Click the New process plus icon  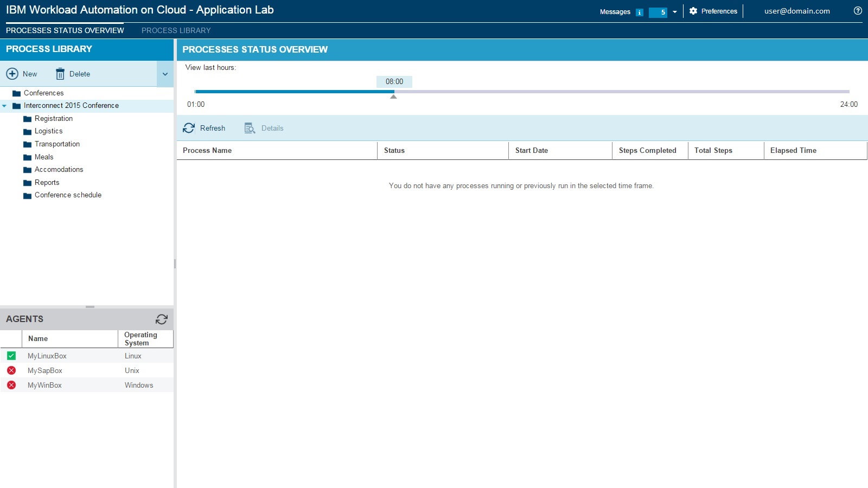coord(12,74)
